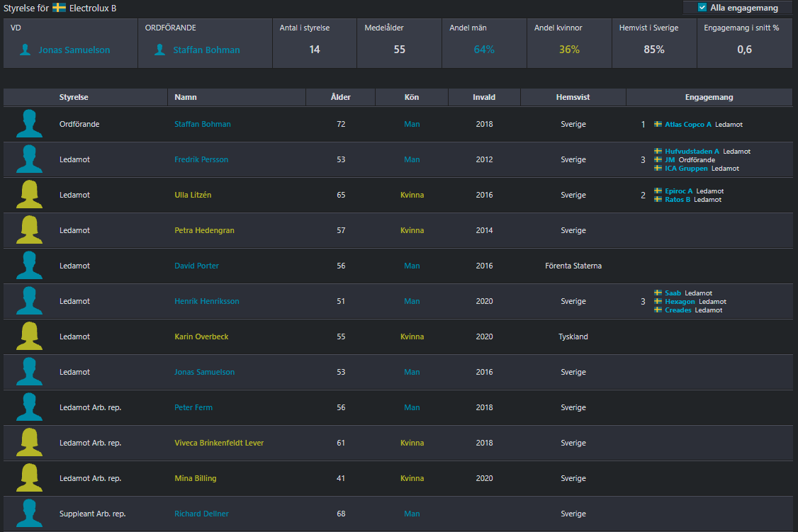Open Mina Billing profile link
Viewport: 798px width, 532px height.
[x=195, y=478]
